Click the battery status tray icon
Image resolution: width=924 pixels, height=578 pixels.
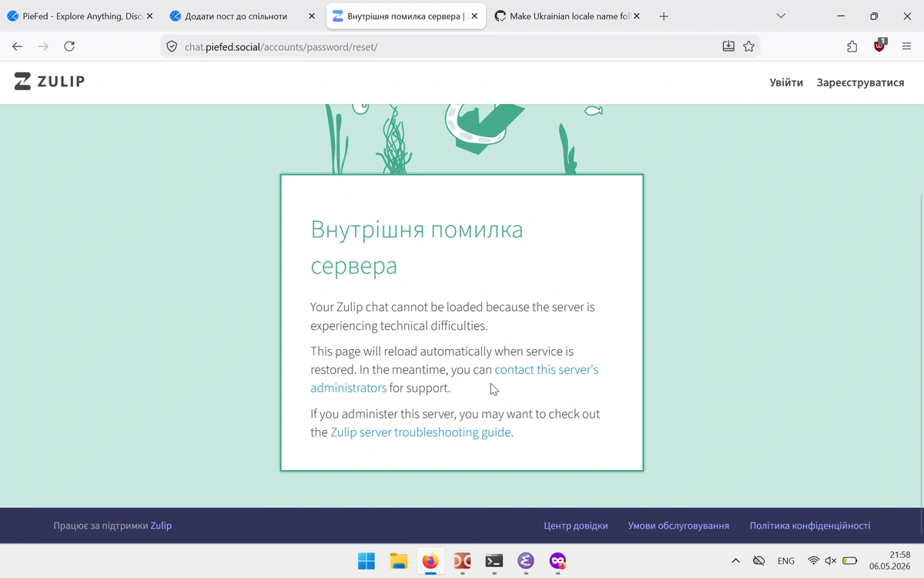click(849, 561)
